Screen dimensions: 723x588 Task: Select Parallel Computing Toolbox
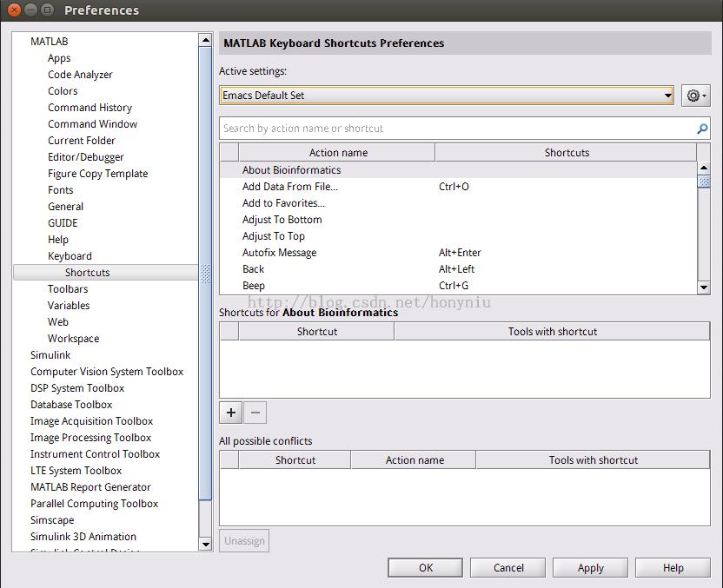95,504
